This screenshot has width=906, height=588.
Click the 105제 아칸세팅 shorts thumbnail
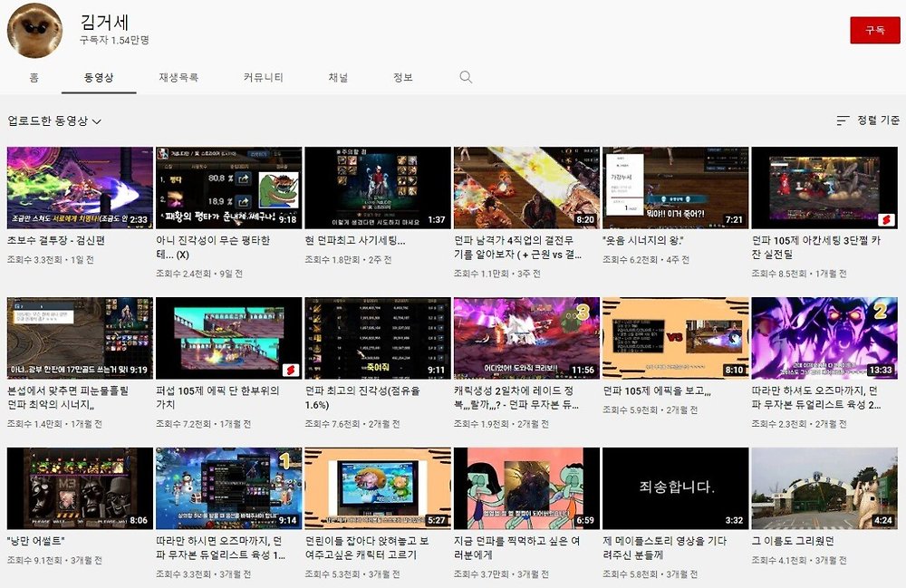click(824, 188)
